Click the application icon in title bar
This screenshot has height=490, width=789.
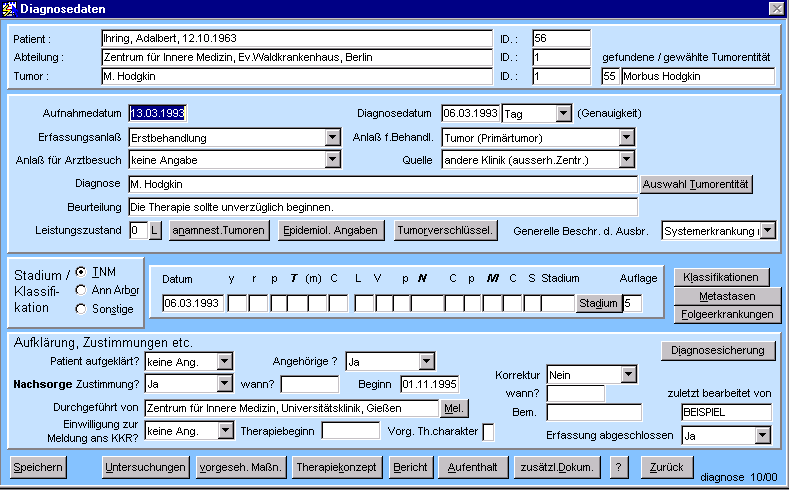[x=10, y=9]
